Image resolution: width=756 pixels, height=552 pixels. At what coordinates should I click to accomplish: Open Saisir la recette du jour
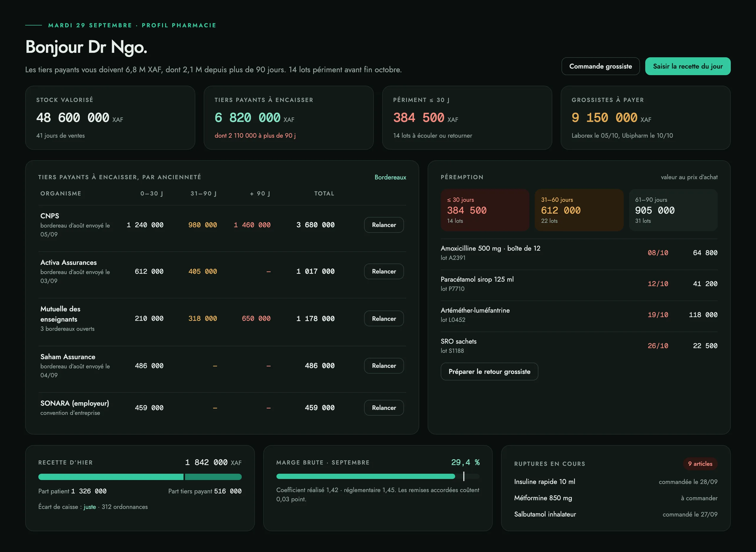pos(687,66)
